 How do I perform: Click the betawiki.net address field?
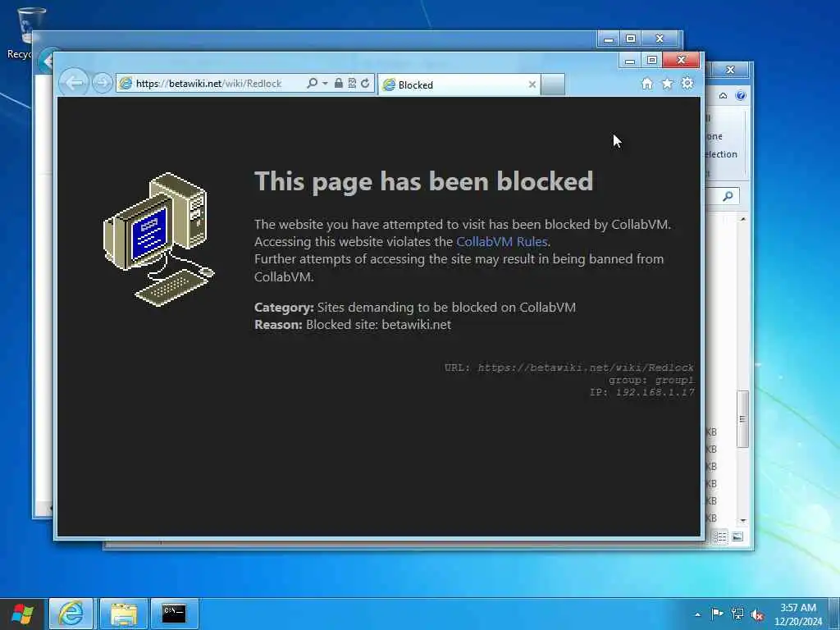click(x=209, y=84)
